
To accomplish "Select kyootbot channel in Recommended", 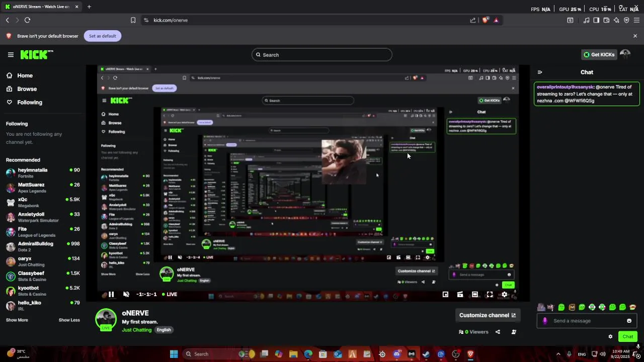I will pyautogui.click(x=43, y=291).
